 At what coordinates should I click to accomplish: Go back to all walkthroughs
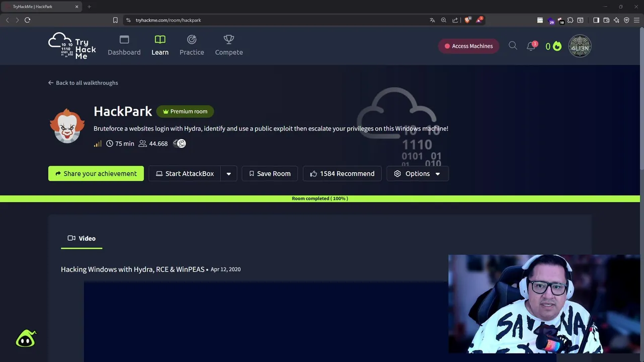(x=83, y=83)
